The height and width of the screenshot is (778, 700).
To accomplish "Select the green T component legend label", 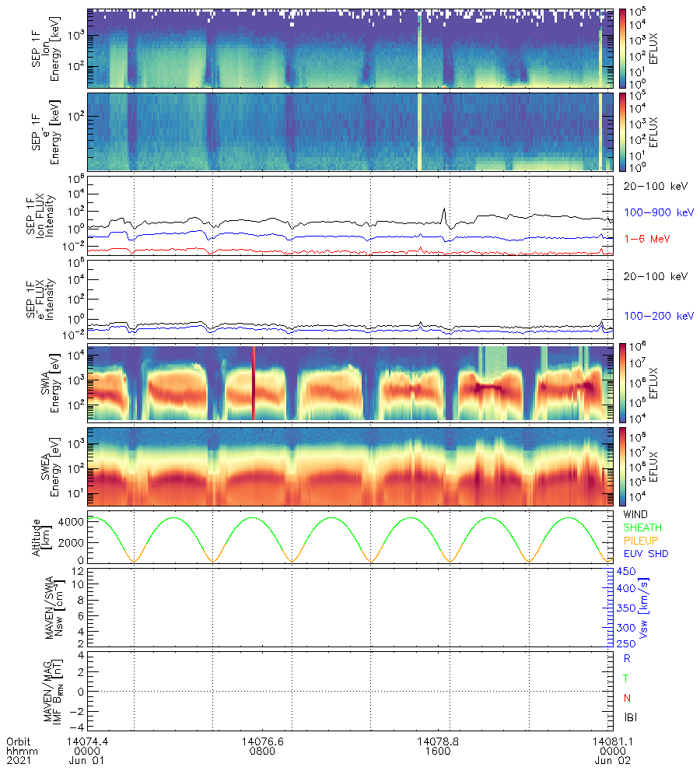I will (x=627, y=678).
